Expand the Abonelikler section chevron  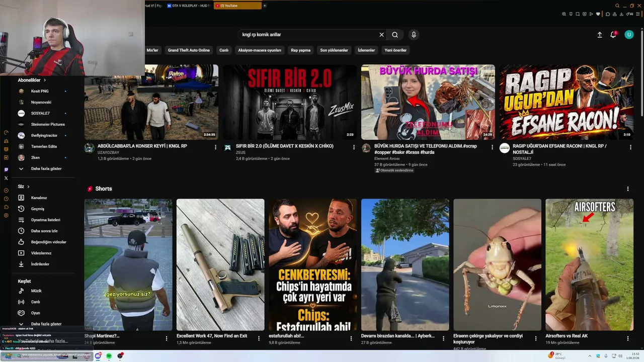pyautogui.click(x=45, y=80)
